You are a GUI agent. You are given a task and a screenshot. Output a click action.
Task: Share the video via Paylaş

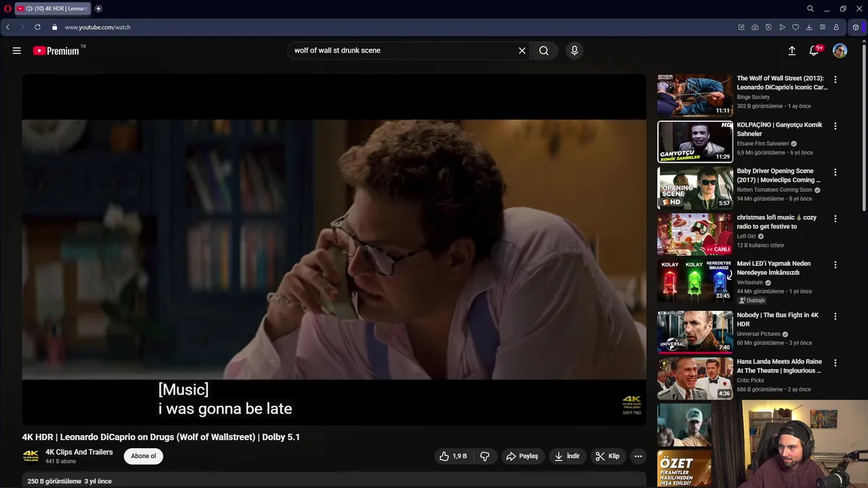pyautogui.click(x=522, y=456)
